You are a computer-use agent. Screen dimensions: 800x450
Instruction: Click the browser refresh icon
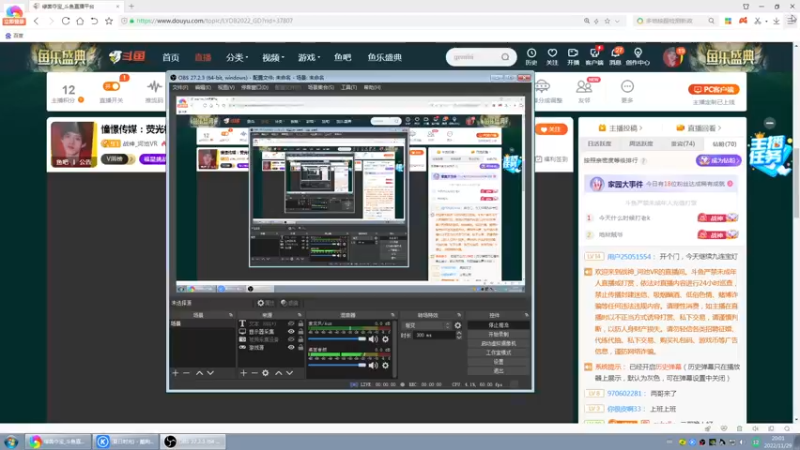coord(66,21)
